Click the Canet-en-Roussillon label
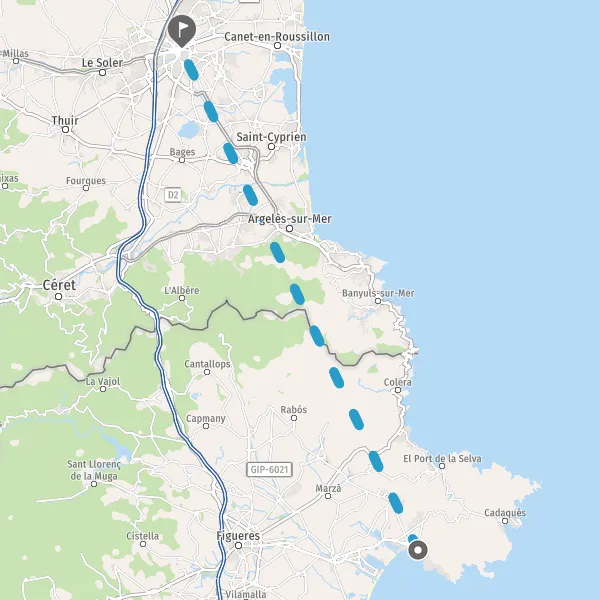 click(x=277, y=37)
